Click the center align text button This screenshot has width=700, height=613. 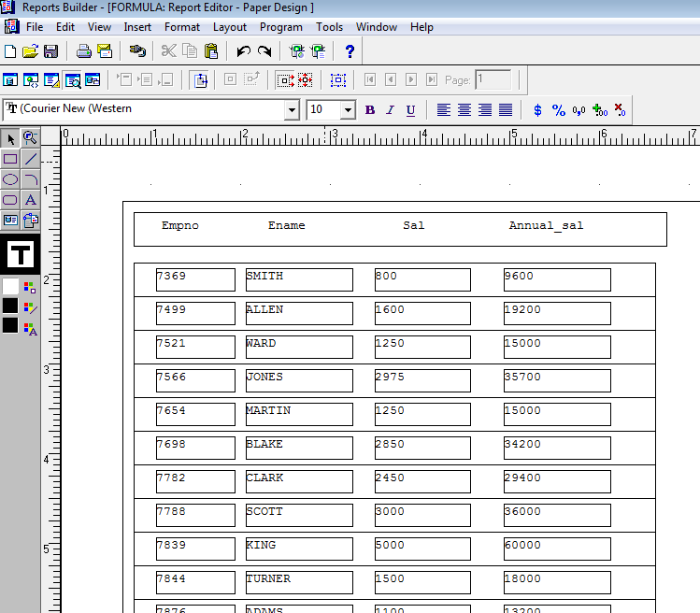click(x=464, y=110)
